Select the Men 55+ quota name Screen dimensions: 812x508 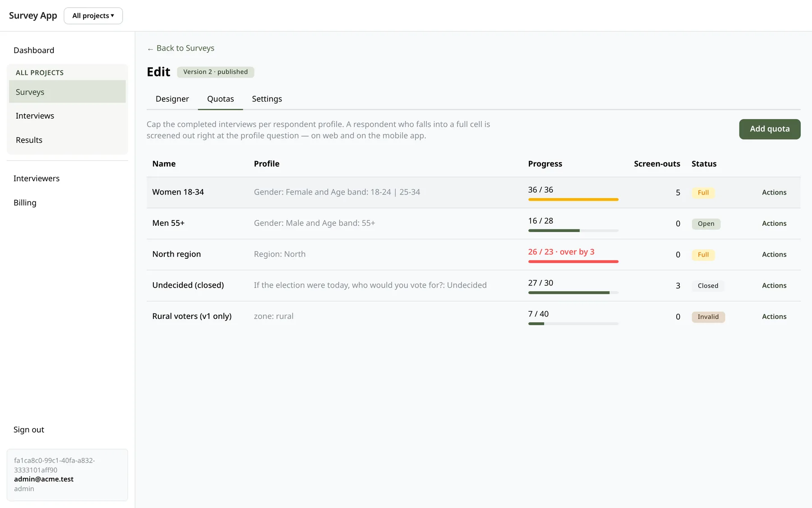pos(168,223)
